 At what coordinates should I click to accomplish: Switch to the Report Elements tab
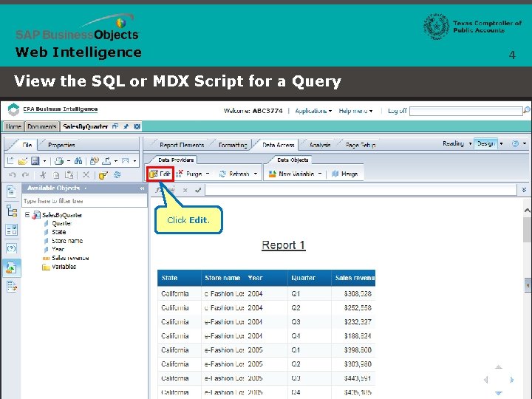tap(182, 145)
